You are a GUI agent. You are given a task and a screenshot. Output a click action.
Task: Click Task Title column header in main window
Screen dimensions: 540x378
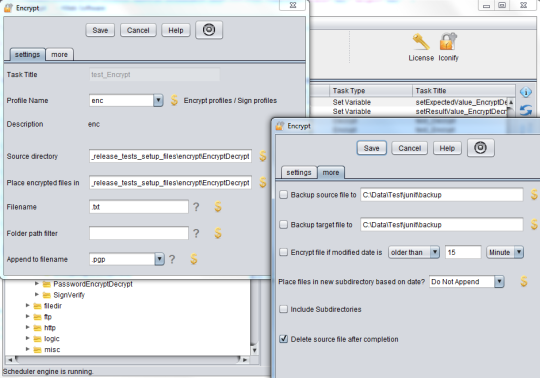(x=464, y=91)
